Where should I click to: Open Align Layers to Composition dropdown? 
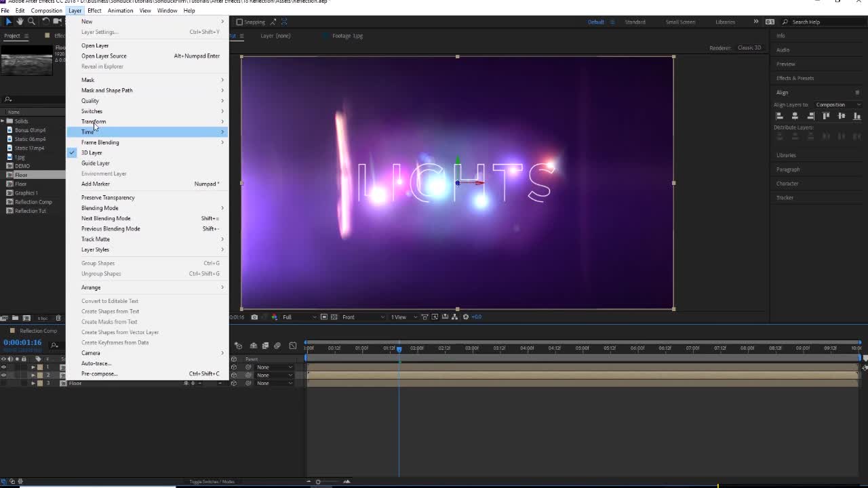click(x=837, y=104)
